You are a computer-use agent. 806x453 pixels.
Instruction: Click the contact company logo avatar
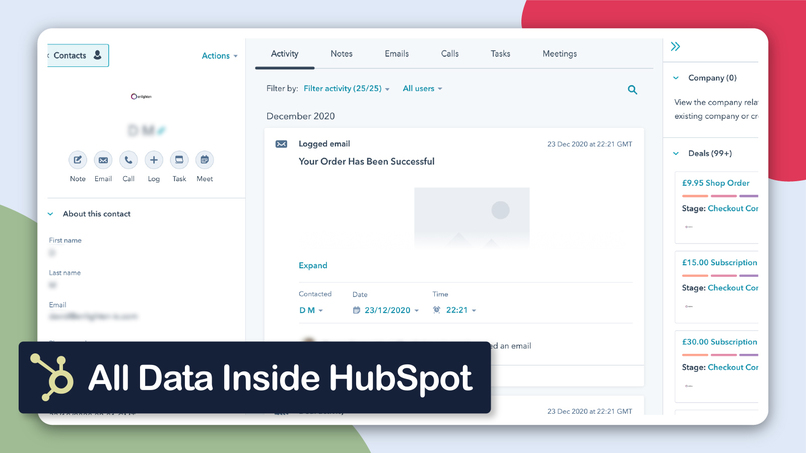click(141, 96)
